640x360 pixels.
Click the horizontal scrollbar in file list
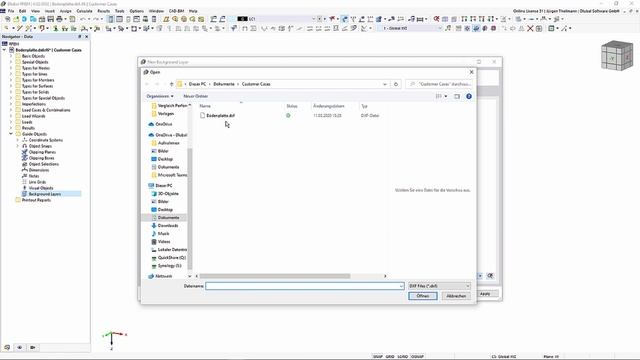[275, 276]
